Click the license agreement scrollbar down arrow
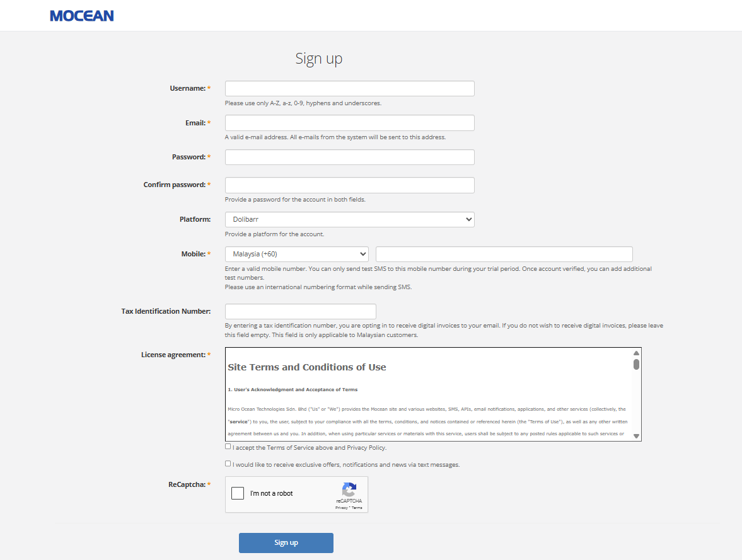This screenshot has height=560, width=742. (636, 435)
